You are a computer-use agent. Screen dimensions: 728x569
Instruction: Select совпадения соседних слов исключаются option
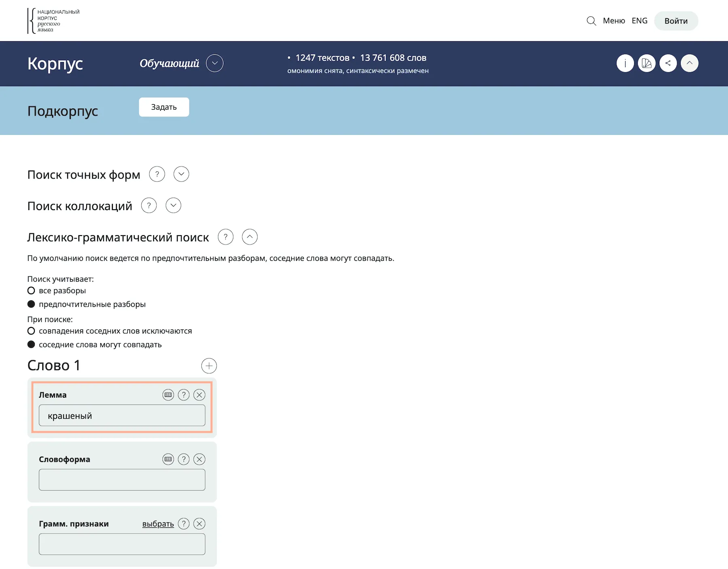(31, 331)
